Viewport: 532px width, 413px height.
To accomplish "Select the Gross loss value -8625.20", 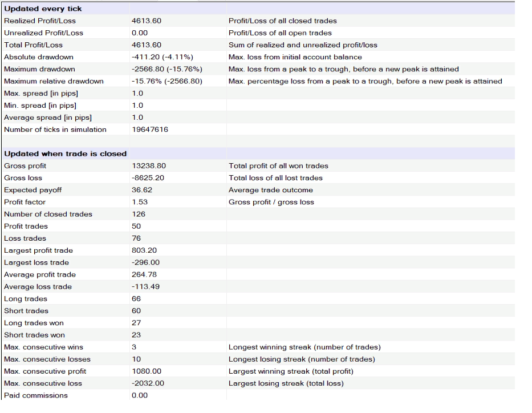I will click(148, 178).
